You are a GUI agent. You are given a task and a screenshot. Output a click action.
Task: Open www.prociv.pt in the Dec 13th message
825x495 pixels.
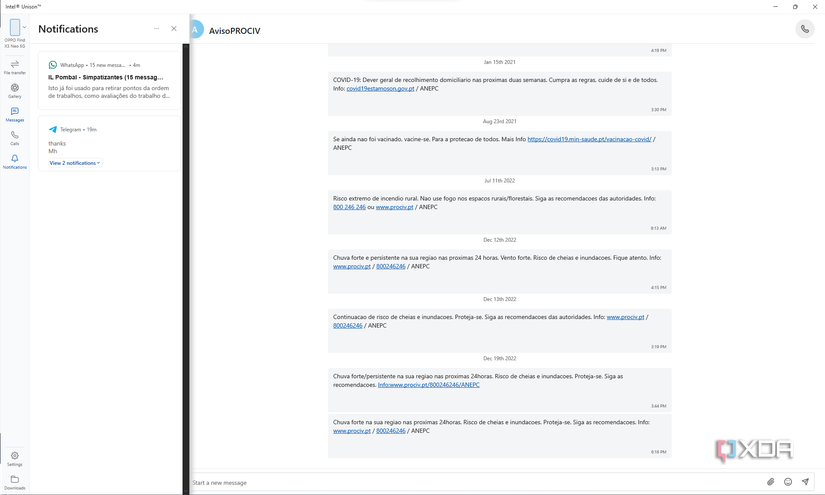coord(625,317)
